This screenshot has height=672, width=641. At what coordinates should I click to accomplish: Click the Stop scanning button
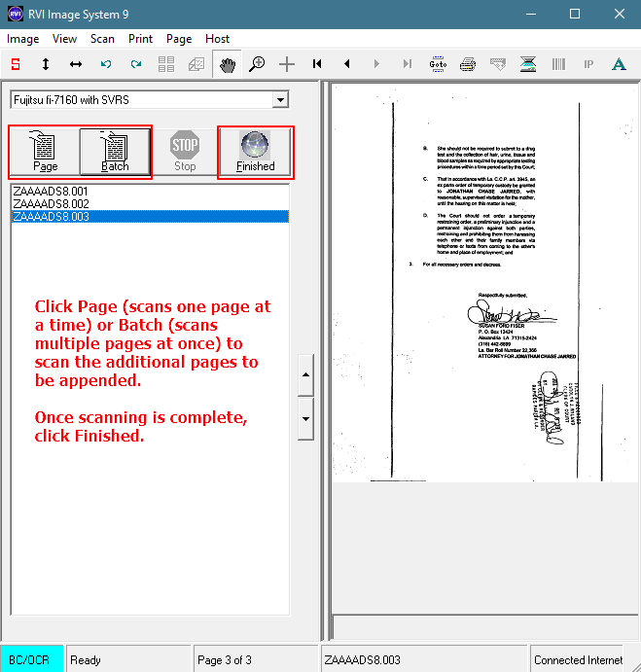(x=185, y=152)
